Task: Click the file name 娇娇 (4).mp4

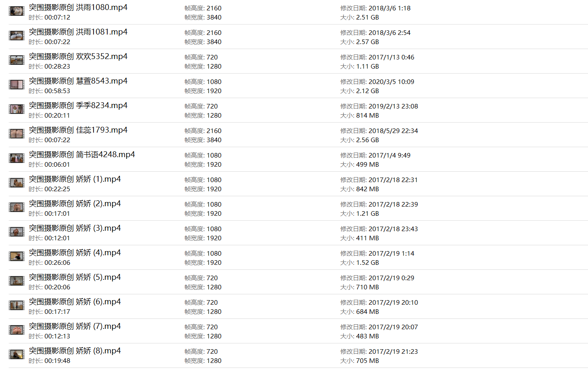Action: (75, 253)
